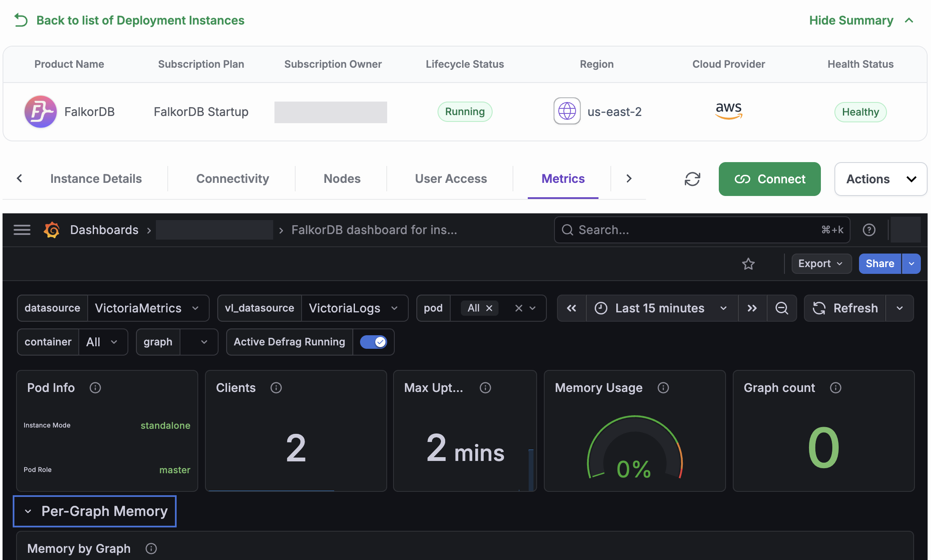The height and width of the screenshot is (560, 931).
Task: Open the Share options arrow
Action: pos(912,264)
